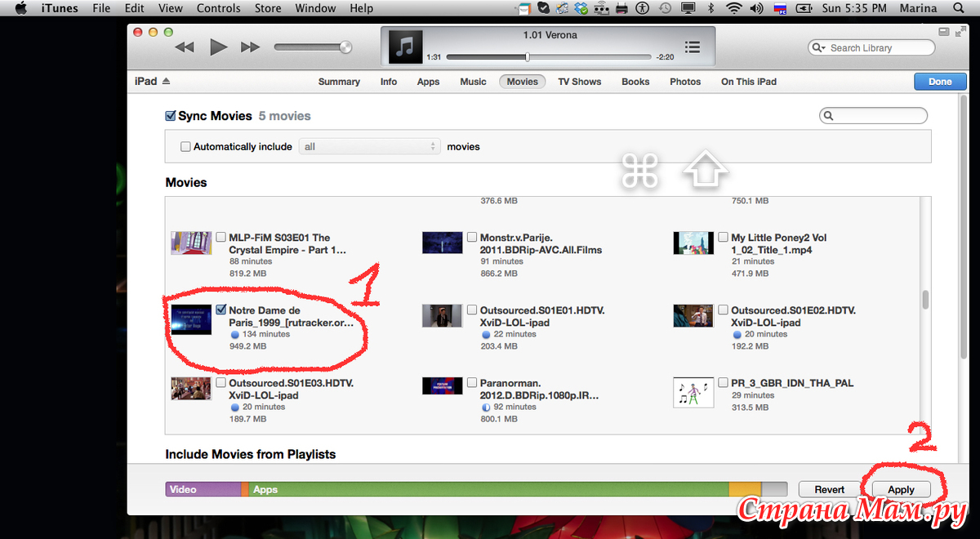Click the volume slider knob
This screenshot has width=980, height=539.
(x=345, y=47)
